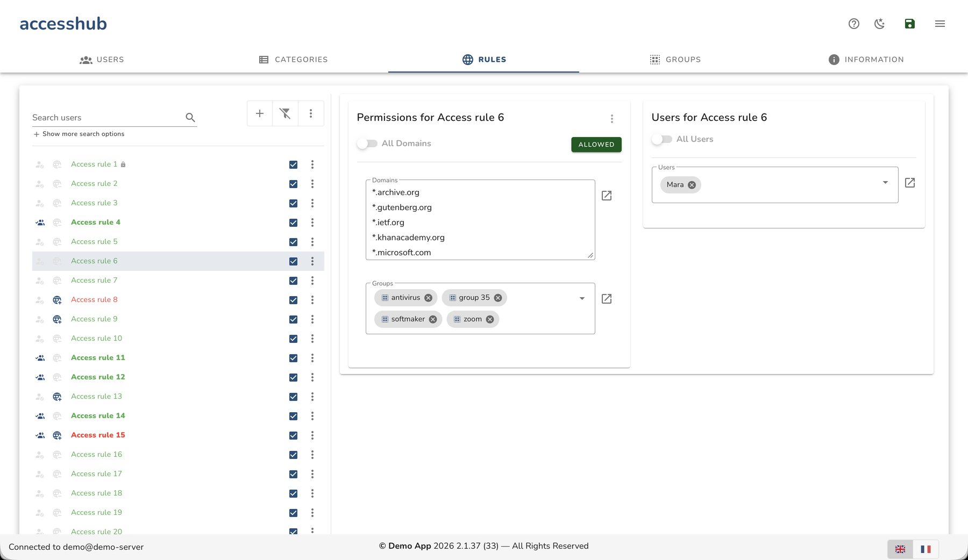
Task: Click globe icon of Access rule 13
Action: click(57, 397)
